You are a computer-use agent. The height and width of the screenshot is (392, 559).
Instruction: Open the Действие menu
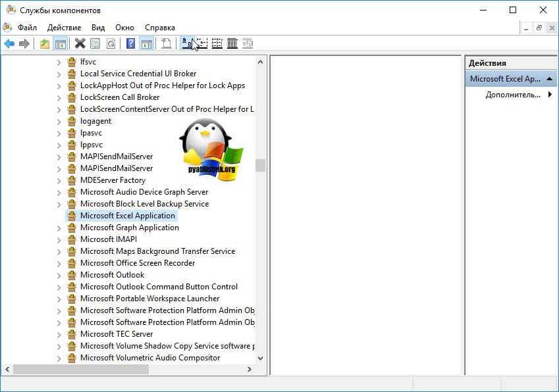64,28
